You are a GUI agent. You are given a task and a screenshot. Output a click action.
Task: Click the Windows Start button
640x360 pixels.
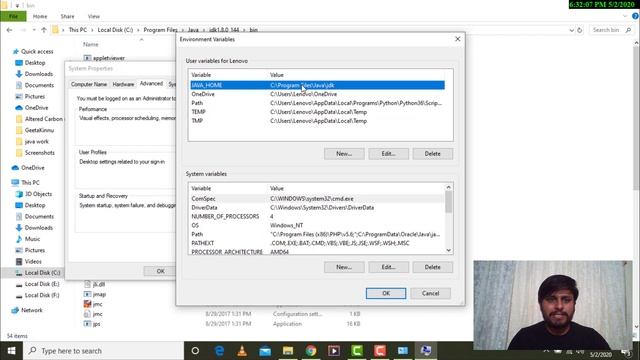pyautogui.click(x=11, y=351)
